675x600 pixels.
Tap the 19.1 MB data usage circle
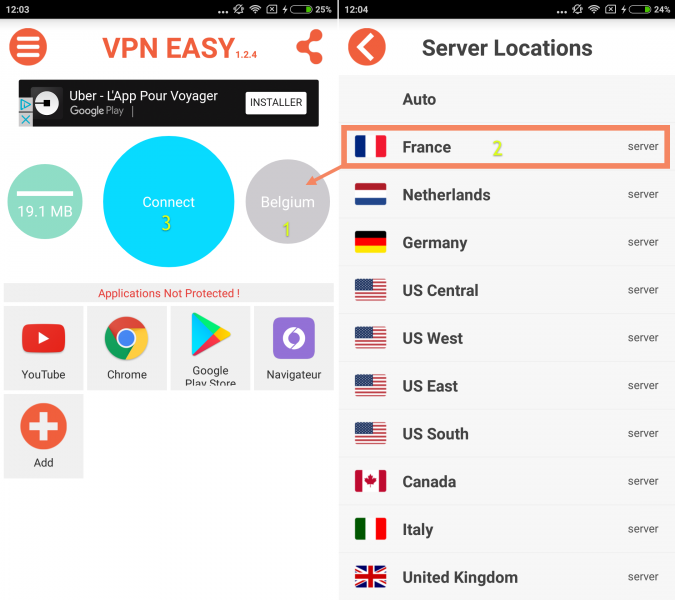pos(45,201)
